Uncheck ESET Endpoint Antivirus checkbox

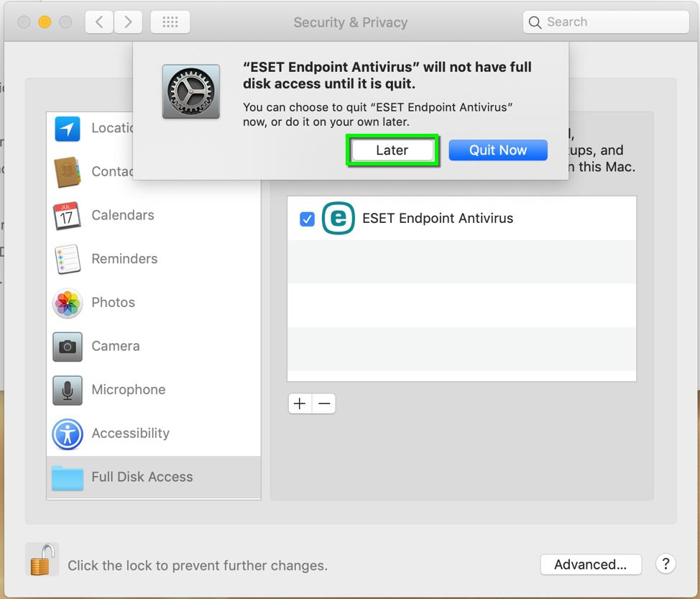tap(307, 219)
